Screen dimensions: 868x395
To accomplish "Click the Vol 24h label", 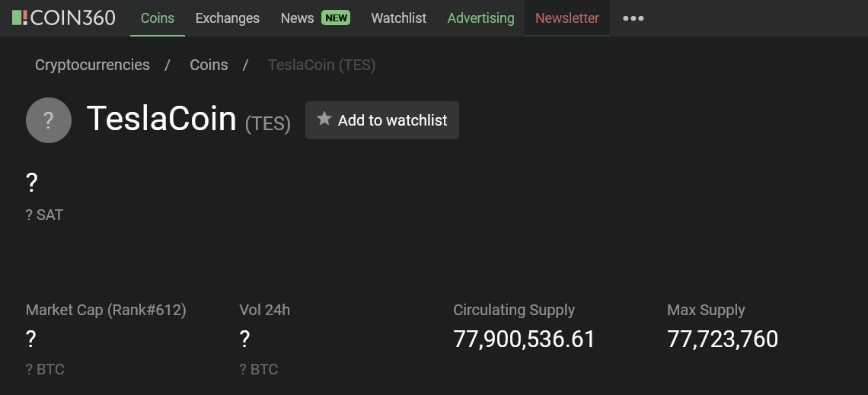I will tap(264, 310).
